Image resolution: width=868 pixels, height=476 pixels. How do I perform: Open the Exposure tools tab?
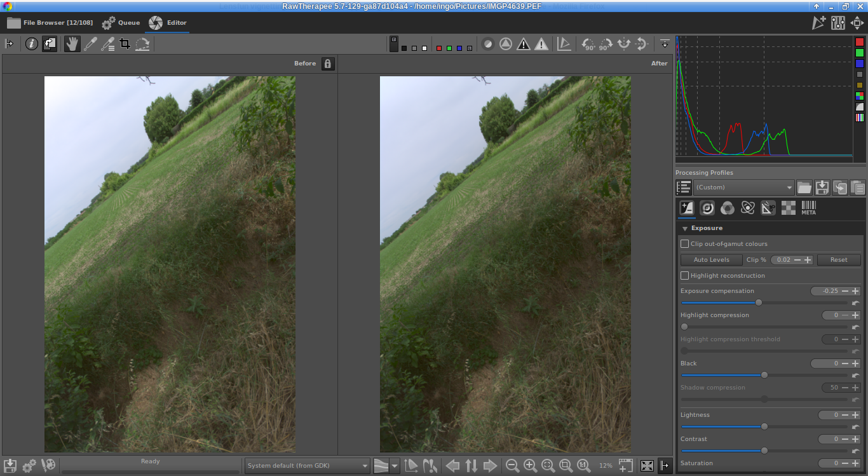[x=687, y=208]
